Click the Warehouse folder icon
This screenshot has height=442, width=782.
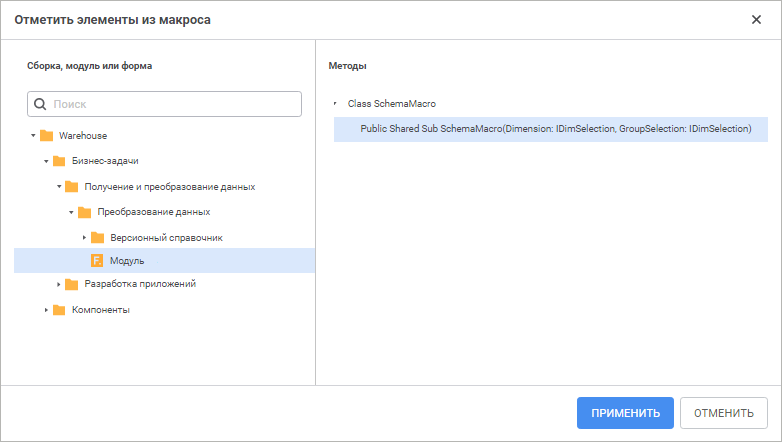click(46, 136)
